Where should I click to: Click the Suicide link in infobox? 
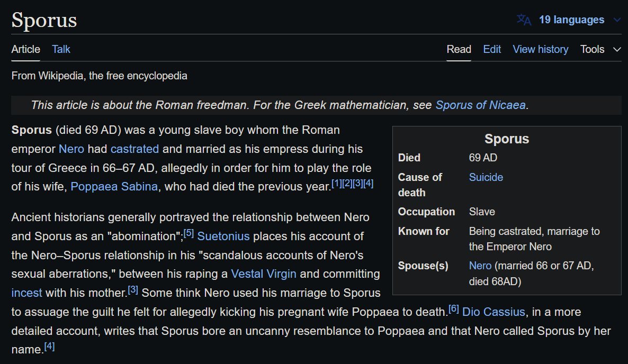486,177
